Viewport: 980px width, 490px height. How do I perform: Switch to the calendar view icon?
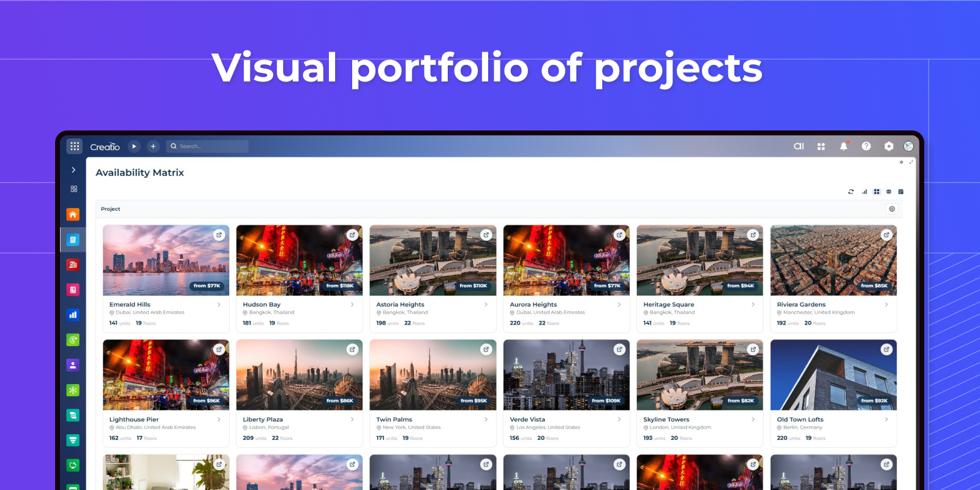[x=901, y=192]
